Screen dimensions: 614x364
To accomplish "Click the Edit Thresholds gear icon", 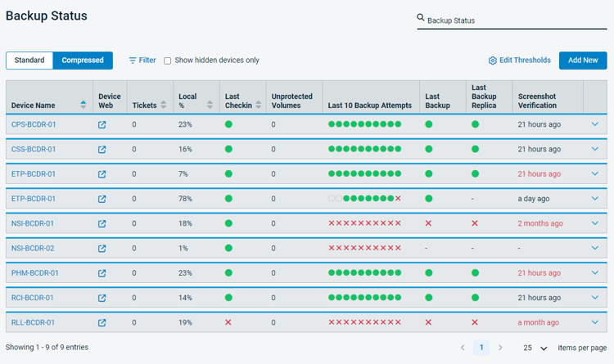I will pyautogui.click(x=493, y=61).
